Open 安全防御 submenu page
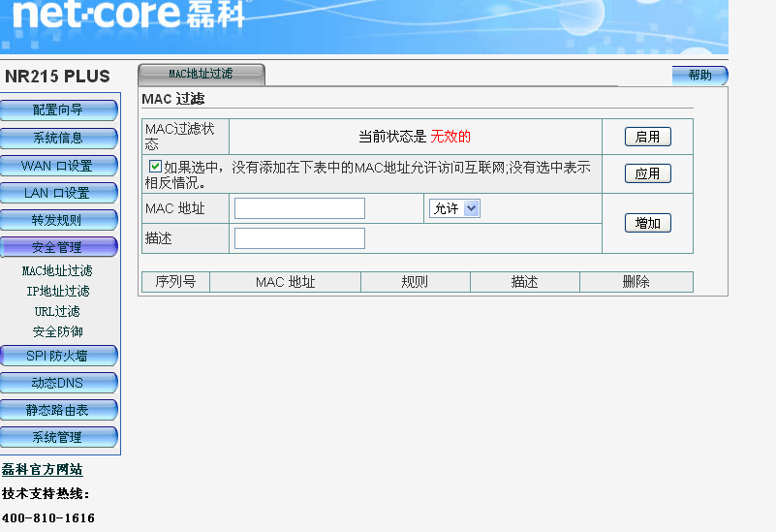The width and height of the screenshot is (776, 532). pyautogui.click(x=57, y=332)
